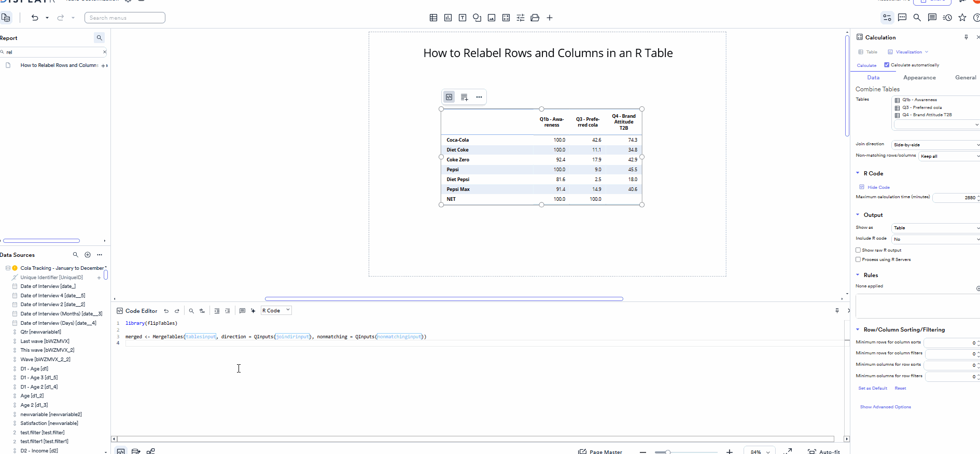Image resolution: width=980 pixels, height=454 pixels.
Task: Click code icon on the table's floating toolbar
Action: (449, 97)
